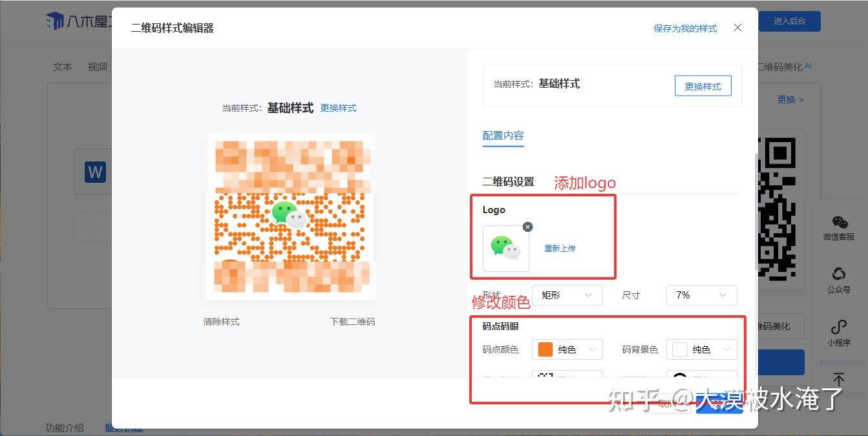Click 清除样式 under the preview
Image resolution: width=868 pixels, height=436 pixels.
pyautogui.click(x=221, y=322)
